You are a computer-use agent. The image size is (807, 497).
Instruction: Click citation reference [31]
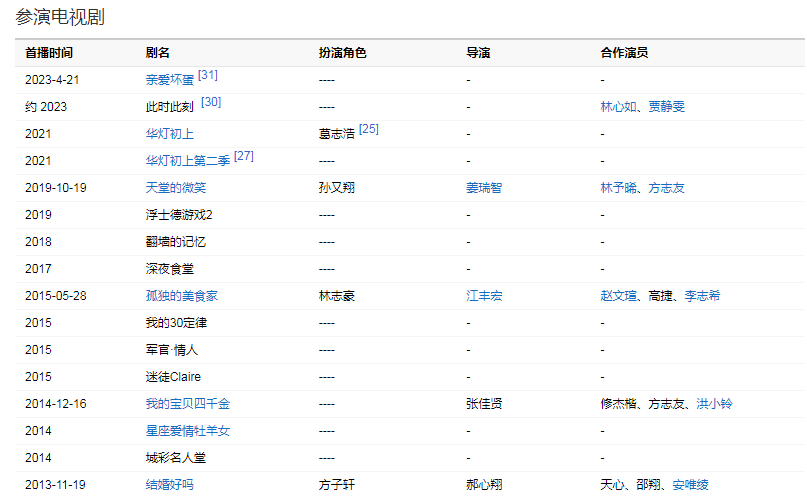pyautogui.click(x=208, y=75)
